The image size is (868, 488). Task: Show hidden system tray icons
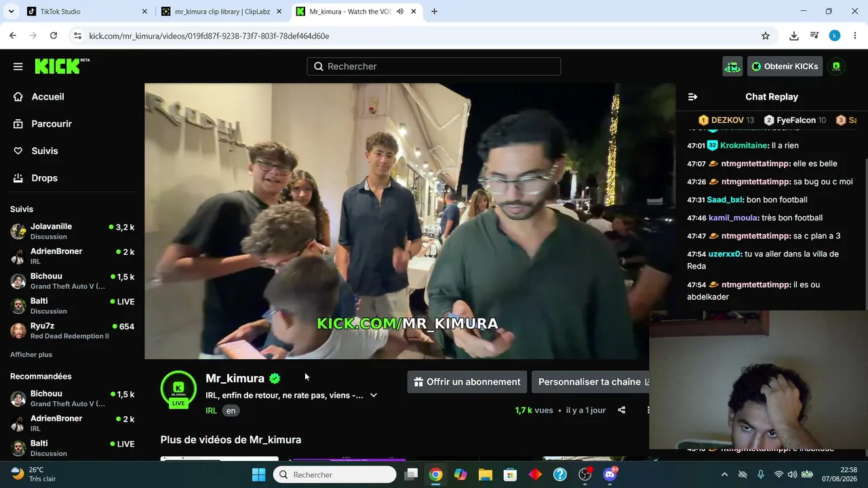pos(724,474)
